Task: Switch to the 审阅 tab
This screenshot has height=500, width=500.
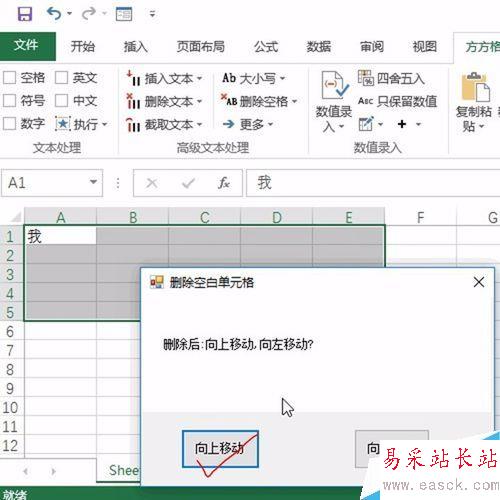Action: click(x=372, y=46)
